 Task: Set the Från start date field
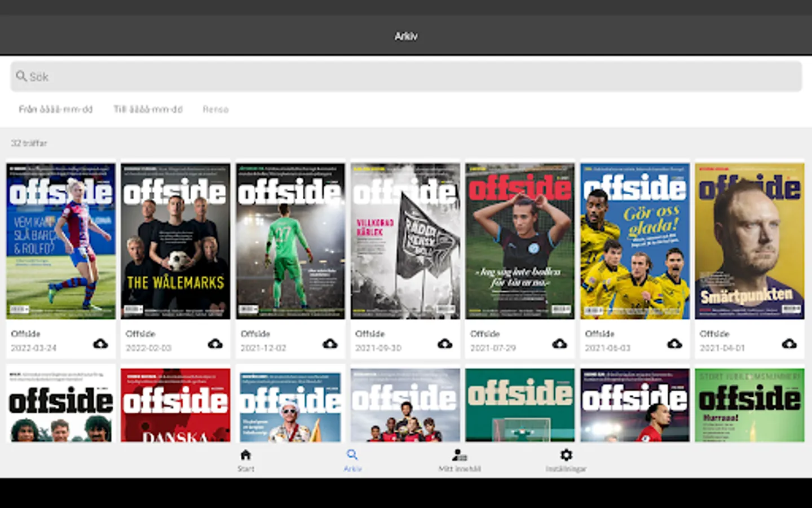pos(56,109)
